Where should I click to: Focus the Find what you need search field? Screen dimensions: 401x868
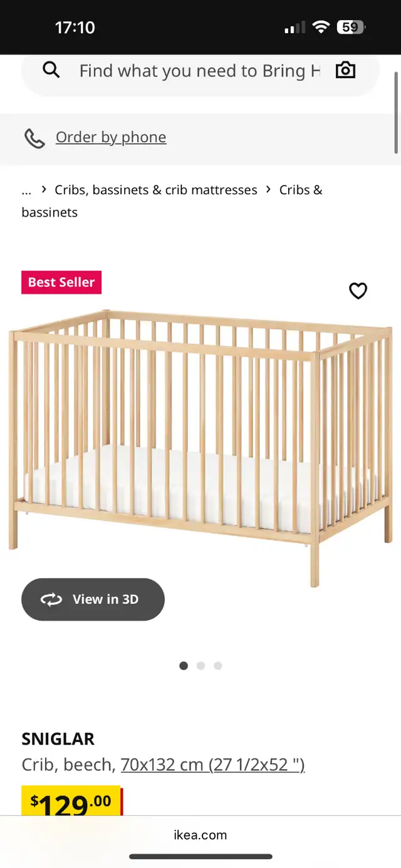[200, 71]
